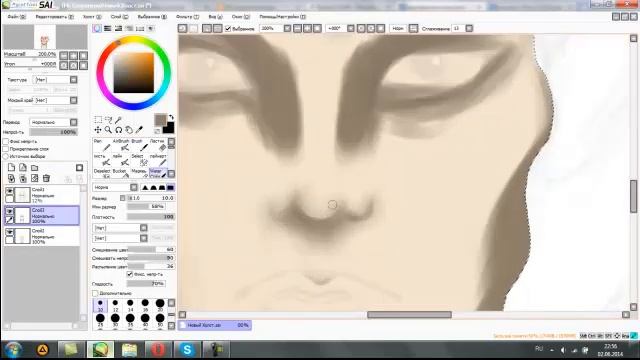Select brush size preset 20

click(x=160, y=305)
